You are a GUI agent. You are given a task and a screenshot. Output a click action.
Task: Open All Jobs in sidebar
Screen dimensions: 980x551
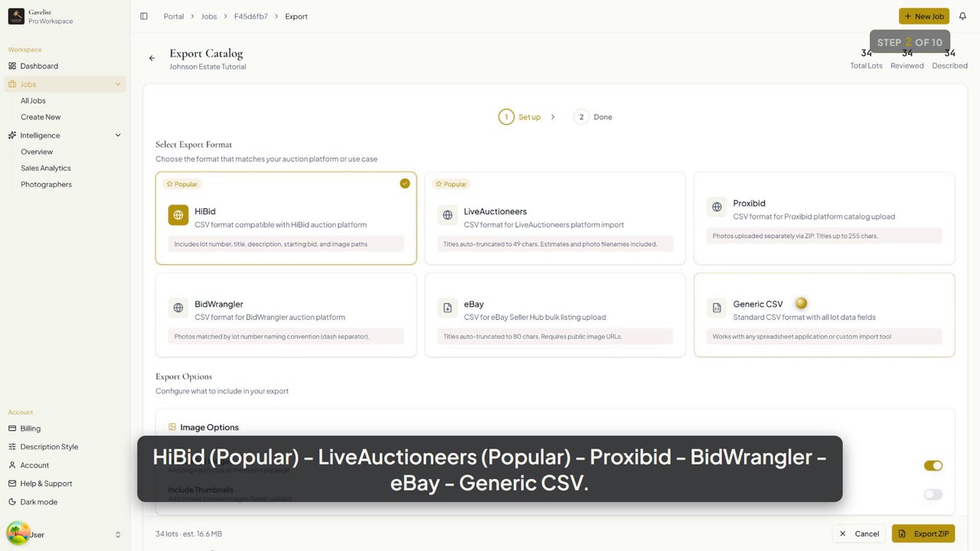(x=33, y=101)
